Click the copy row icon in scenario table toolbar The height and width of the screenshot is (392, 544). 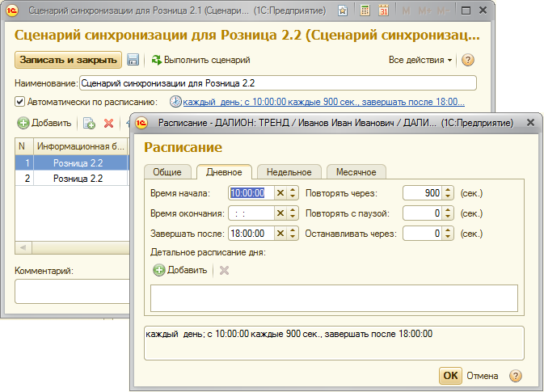89,123
